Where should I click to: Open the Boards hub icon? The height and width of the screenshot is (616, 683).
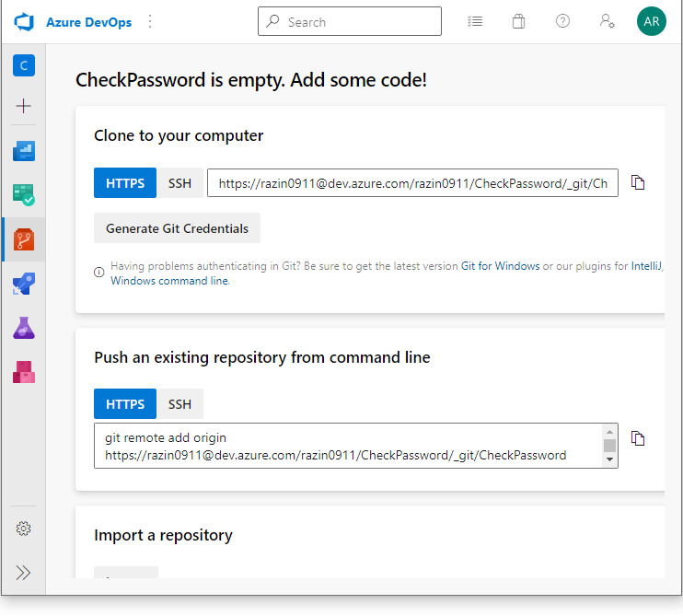pos(24,194)
